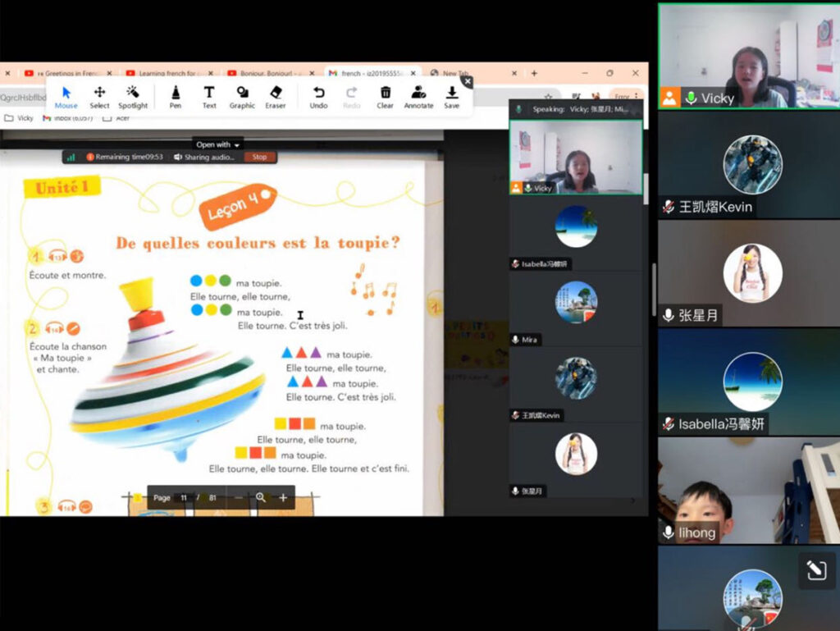Activate the Spotlight tool

point(133,98)
